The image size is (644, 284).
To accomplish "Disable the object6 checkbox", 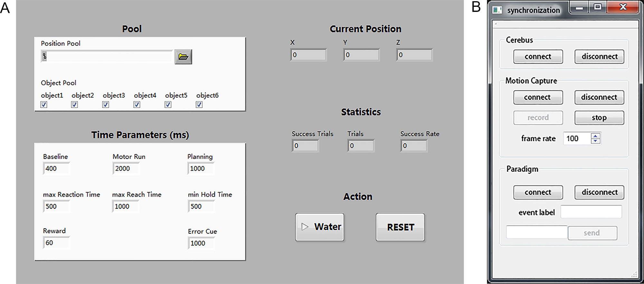I will (199, 105).
